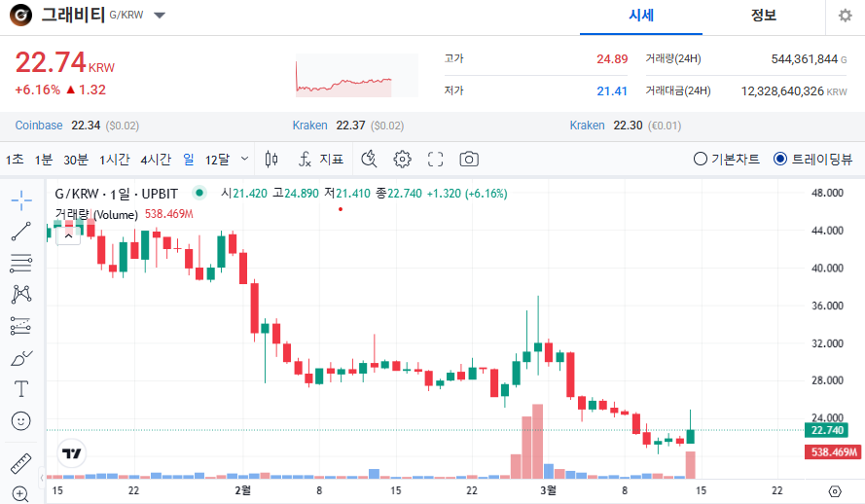Activate the zoom in tool
Image resolution: width=865 pixels, height=504 pixels.
(x=21, y=494)
